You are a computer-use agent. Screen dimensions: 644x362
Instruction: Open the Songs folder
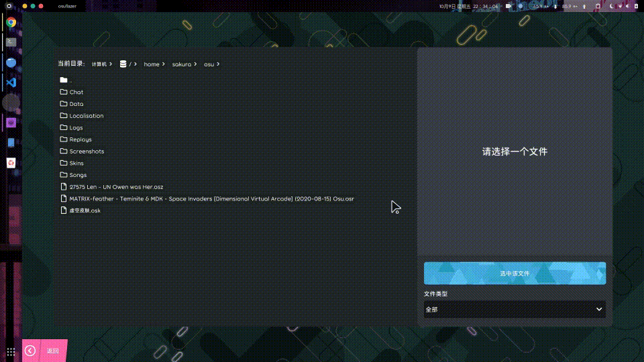[x=73, y=175]
